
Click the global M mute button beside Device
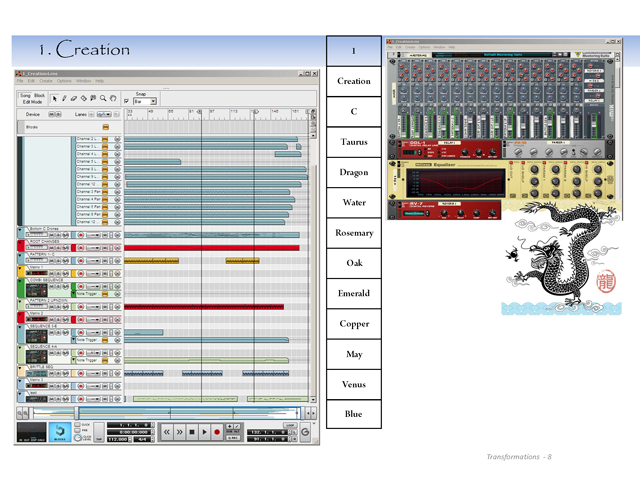click(51, 114)
